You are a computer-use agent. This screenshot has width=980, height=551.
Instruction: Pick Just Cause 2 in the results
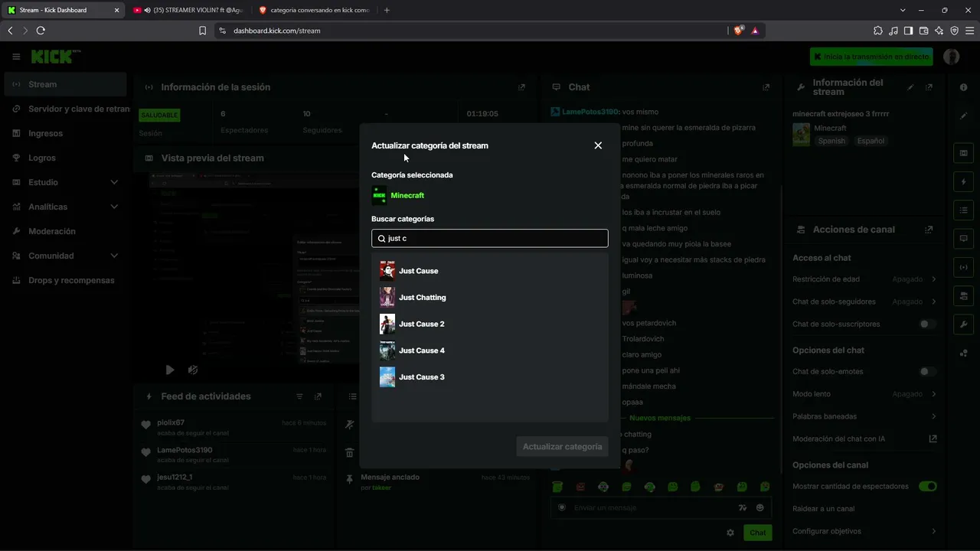pos(490,324)
